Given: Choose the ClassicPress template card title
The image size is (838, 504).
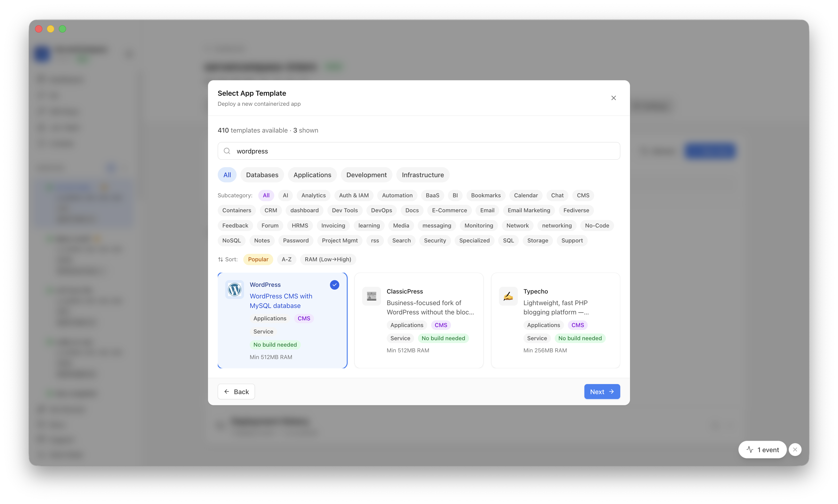Looking at the screenshot, I should coord(405,291).
